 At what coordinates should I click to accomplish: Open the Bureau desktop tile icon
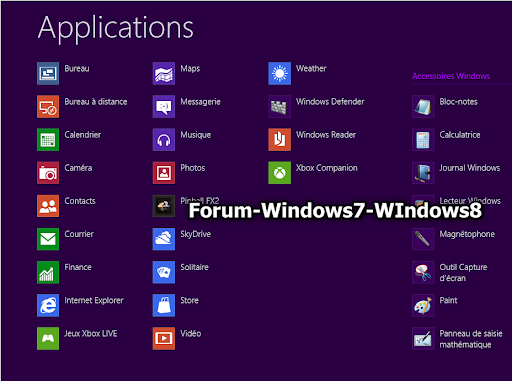coord(48,73)
